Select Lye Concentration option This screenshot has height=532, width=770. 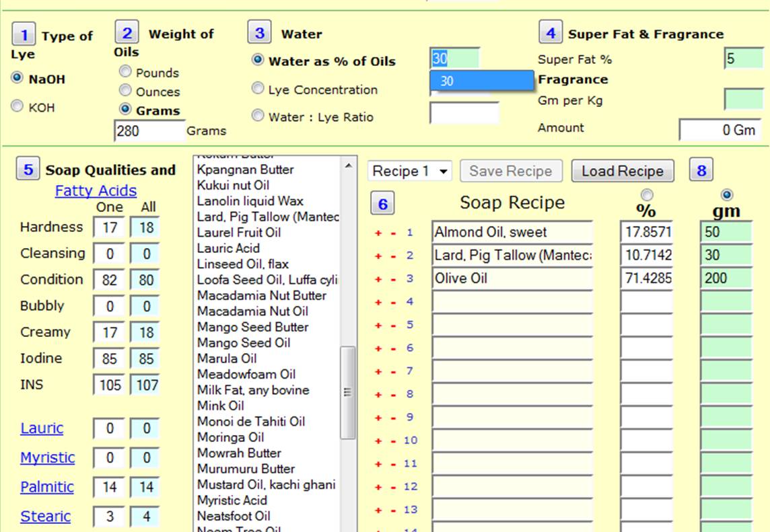pyautogui.click(x=258, y=88)
